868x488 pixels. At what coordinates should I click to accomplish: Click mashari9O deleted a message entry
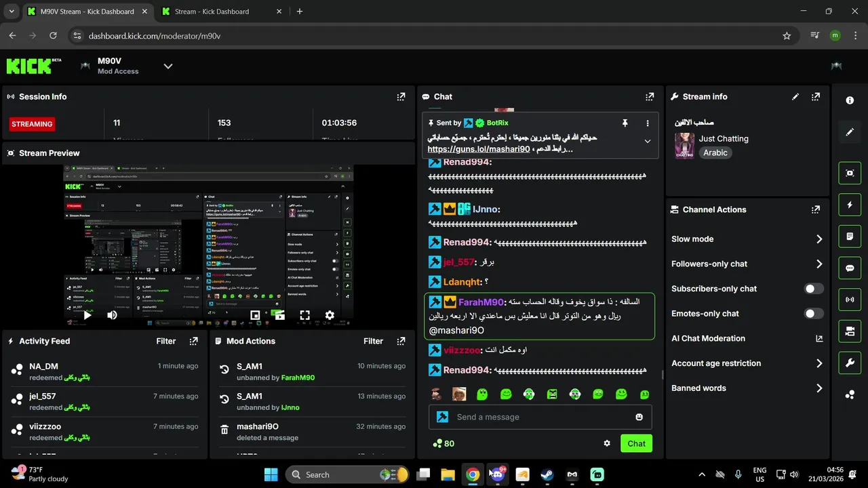pos(313,432)
